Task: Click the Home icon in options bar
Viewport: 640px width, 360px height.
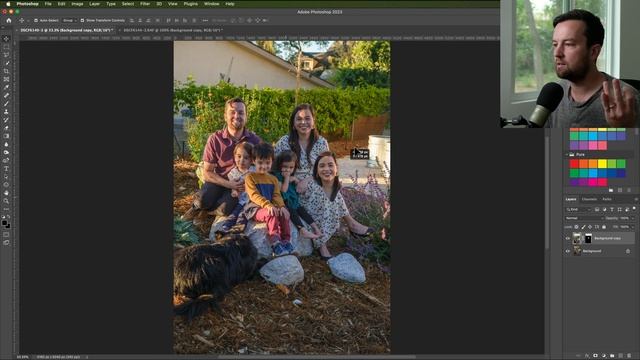Action: tap(9, 20)
